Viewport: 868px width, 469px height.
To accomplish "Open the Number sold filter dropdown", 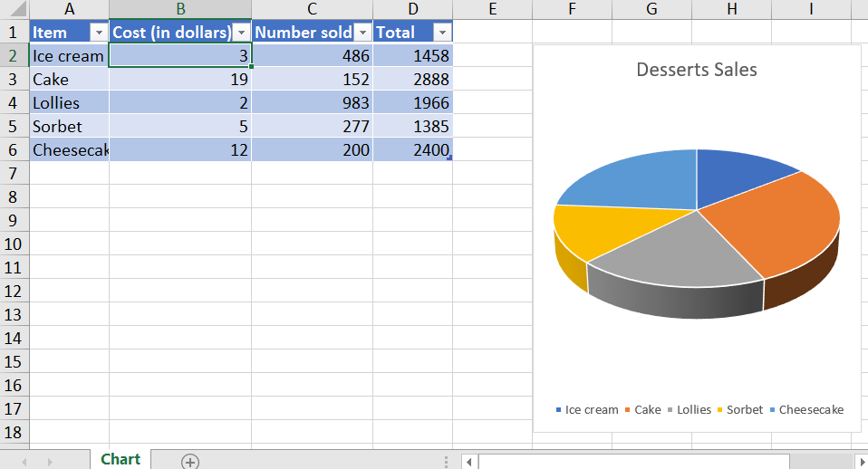I will [x=362, y=33].
